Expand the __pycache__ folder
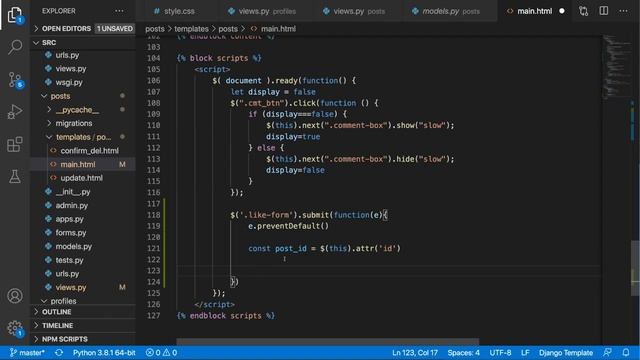 click(x=83, y=110)
